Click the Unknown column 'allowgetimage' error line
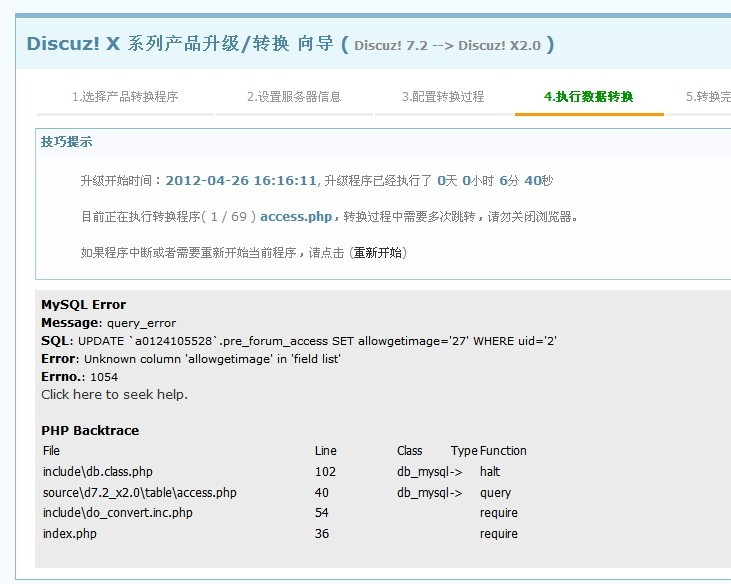The width and height of the screenshot is (731, 584). (212, 359)
